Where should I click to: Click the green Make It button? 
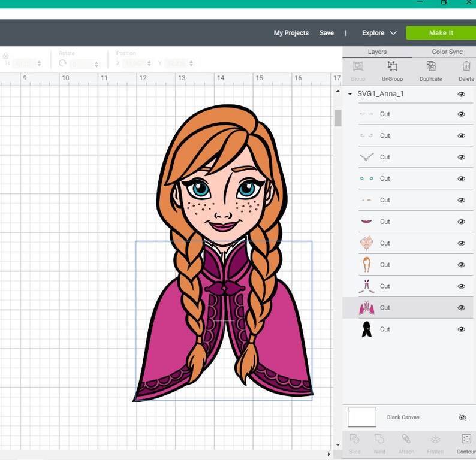point(441,33)
